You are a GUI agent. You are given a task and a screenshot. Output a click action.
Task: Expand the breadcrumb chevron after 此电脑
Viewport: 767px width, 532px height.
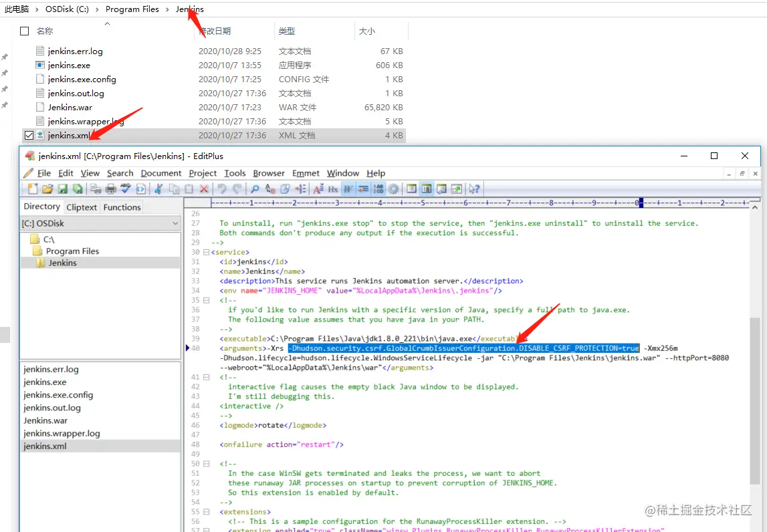pos(37,9)
